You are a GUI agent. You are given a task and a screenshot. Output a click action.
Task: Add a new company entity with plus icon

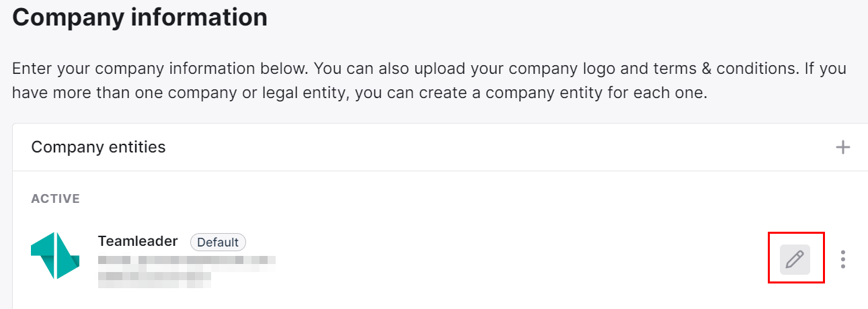(842, 147)
